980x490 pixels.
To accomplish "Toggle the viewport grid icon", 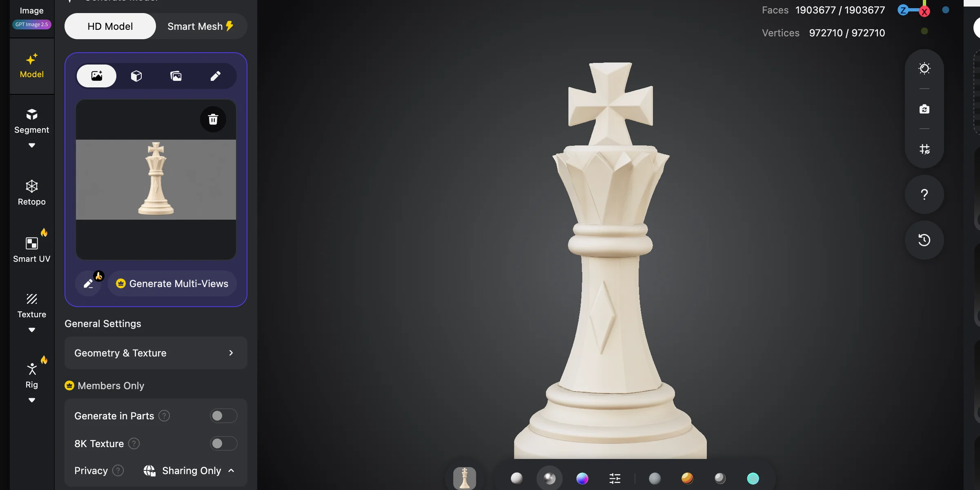I will (924, 149).
